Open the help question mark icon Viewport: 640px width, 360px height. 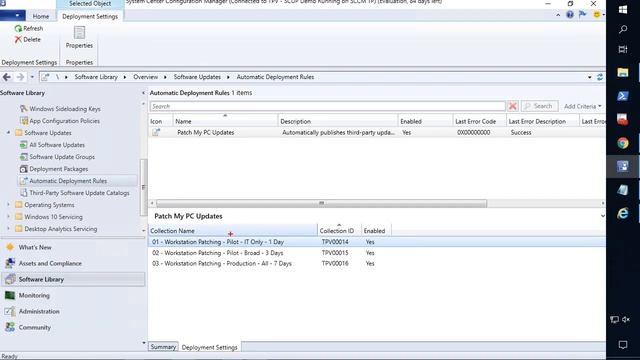570,15
